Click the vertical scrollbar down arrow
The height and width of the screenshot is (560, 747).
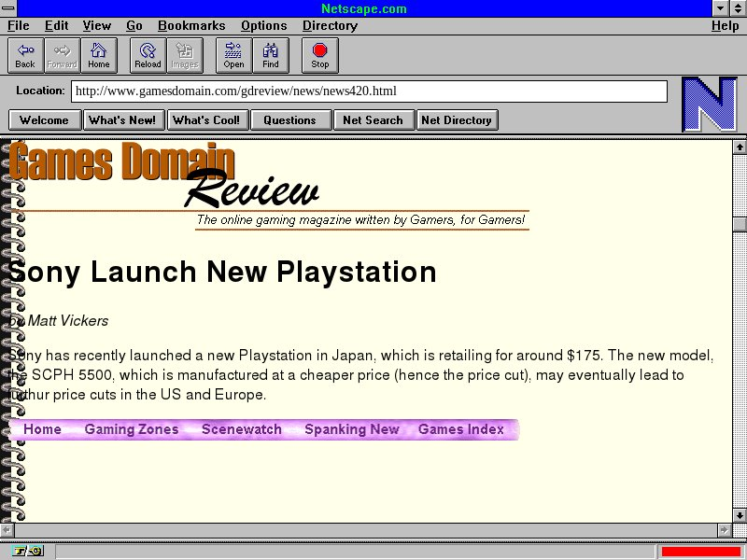pyautogui.click(x=740, y=514)
